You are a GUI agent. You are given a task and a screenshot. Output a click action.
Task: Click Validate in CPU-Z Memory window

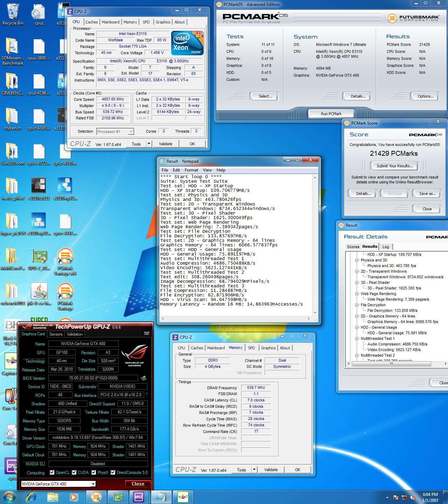click(x=271, y=470)
